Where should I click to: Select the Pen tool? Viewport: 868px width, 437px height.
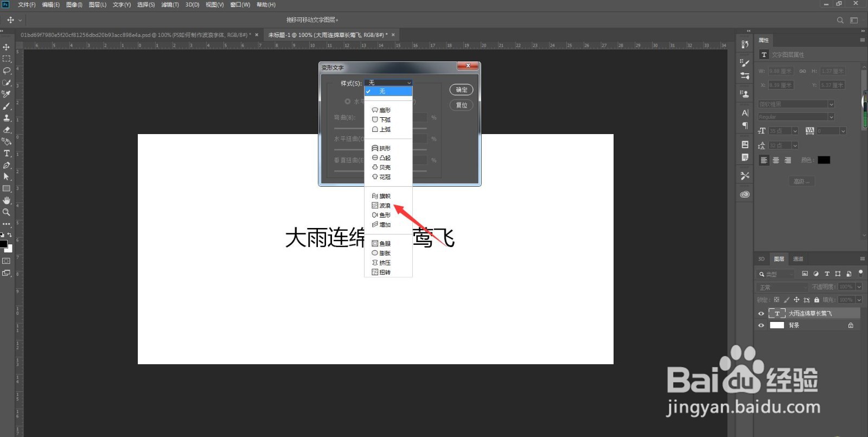(x=7, y=165)
